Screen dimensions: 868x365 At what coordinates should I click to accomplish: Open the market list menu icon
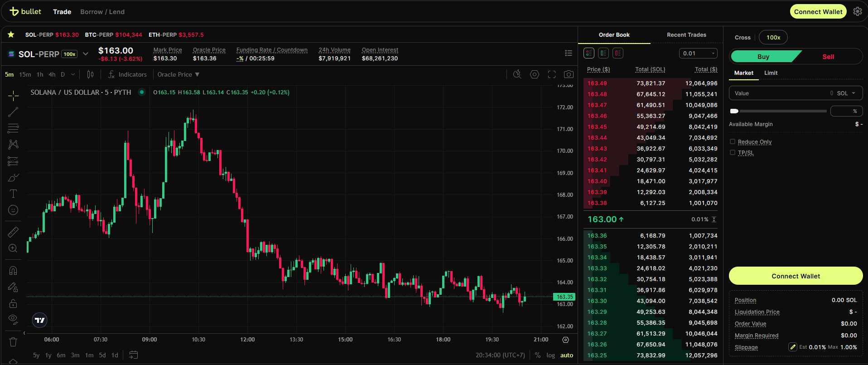tap(569, 54)
